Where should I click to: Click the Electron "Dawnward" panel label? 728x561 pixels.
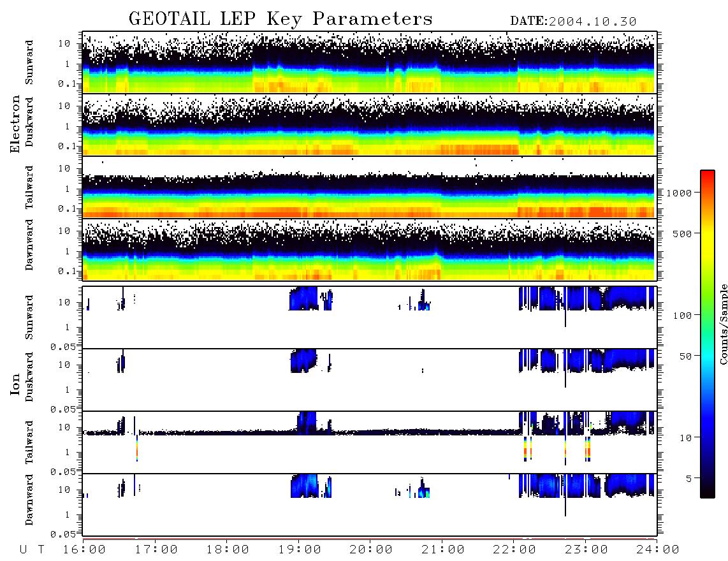29,245
